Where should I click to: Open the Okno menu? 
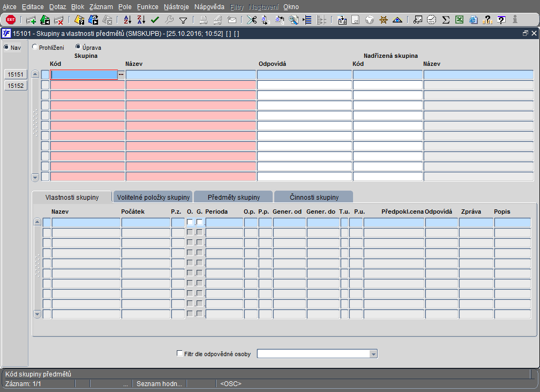[x=291, y=7]
